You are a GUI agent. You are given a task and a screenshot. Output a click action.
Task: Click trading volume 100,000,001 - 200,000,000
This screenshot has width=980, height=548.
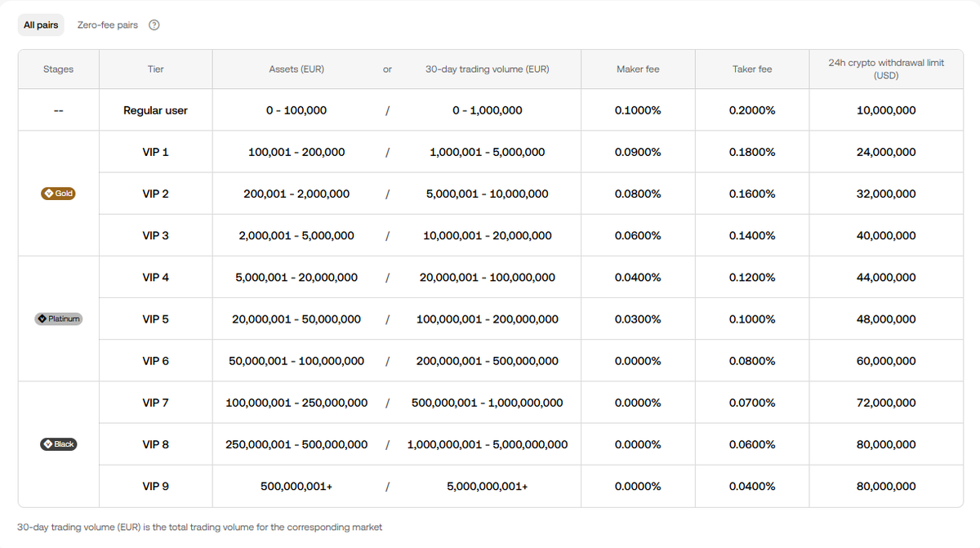point(488,319)
